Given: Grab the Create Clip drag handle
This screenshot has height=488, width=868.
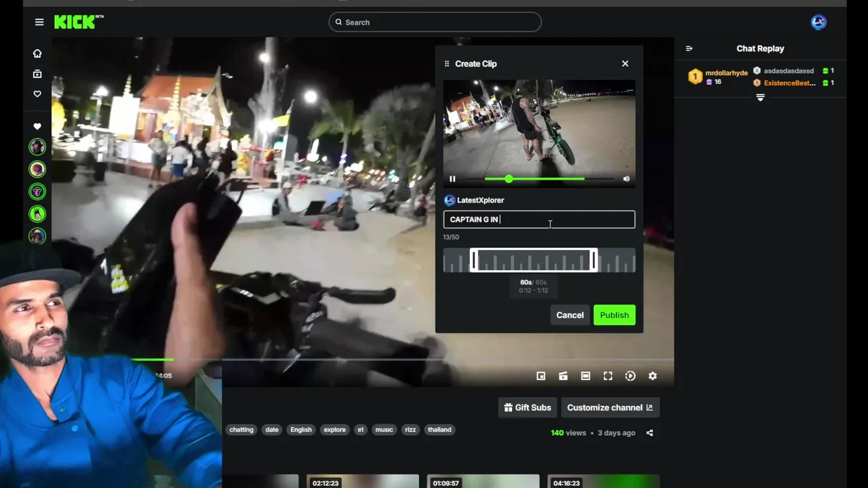Looking at the screenshot, I should point(447,64).
